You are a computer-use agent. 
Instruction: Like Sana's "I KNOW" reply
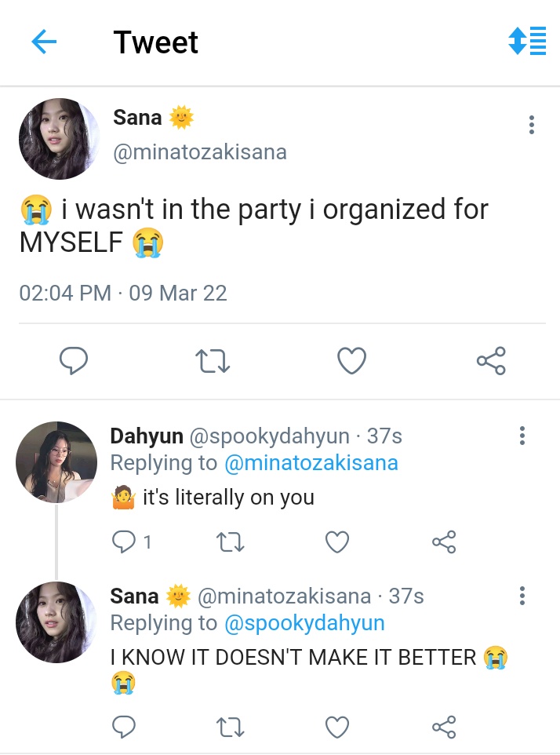[337, 727]
